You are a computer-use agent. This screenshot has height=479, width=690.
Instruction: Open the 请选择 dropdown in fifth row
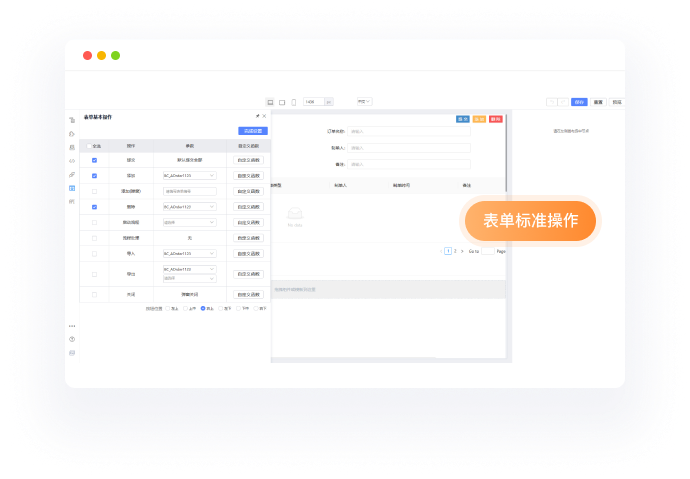[189, 222]
